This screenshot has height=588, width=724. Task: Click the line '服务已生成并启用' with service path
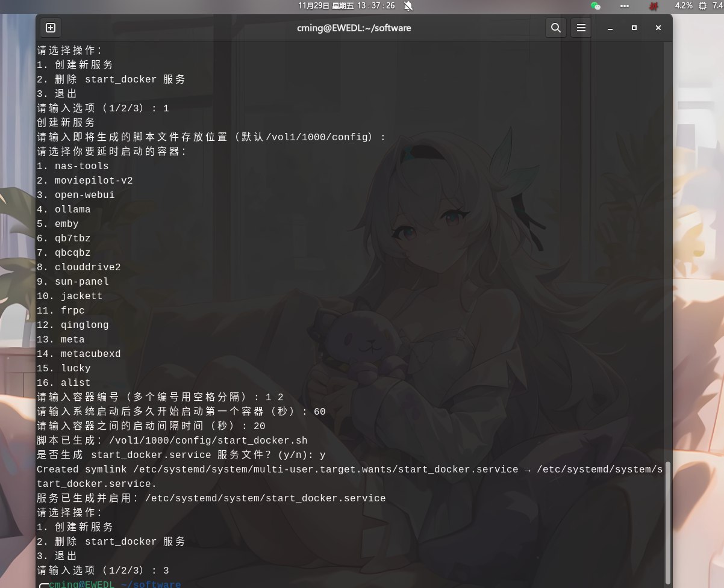pyautogui.click(x=211, y=498)
